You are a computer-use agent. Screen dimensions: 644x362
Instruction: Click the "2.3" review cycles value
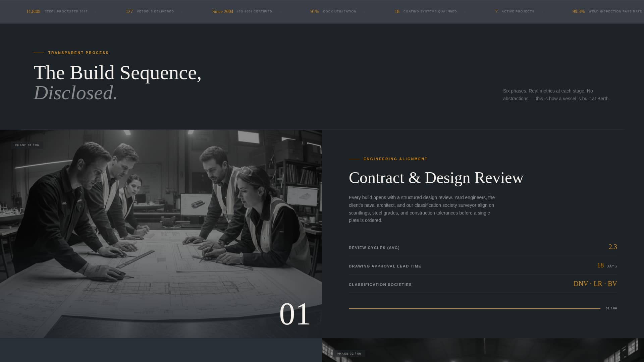[x=612, y=247]
